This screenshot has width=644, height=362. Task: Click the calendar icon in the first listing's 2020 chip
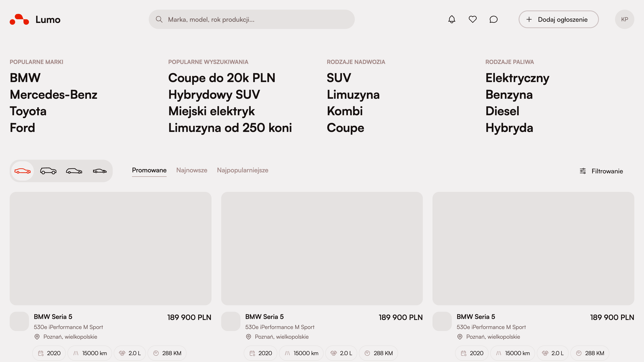coord(41,353)
